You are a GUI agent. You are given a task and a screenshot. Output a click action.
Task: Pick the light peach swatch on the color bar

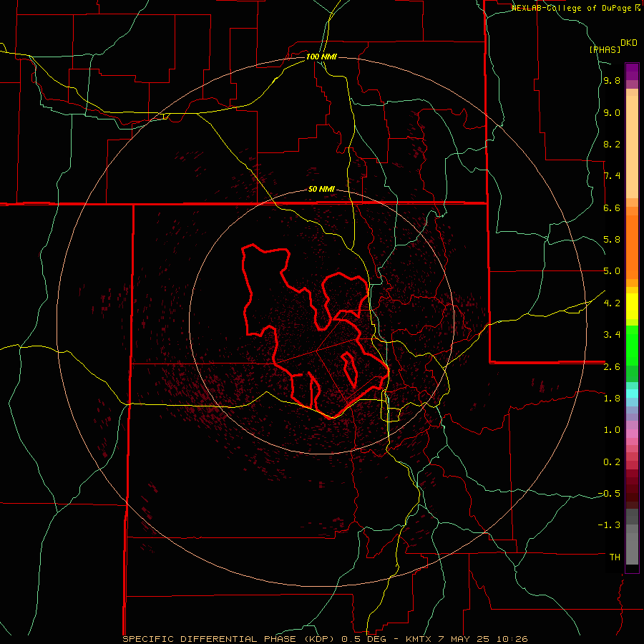click(632, 147)
